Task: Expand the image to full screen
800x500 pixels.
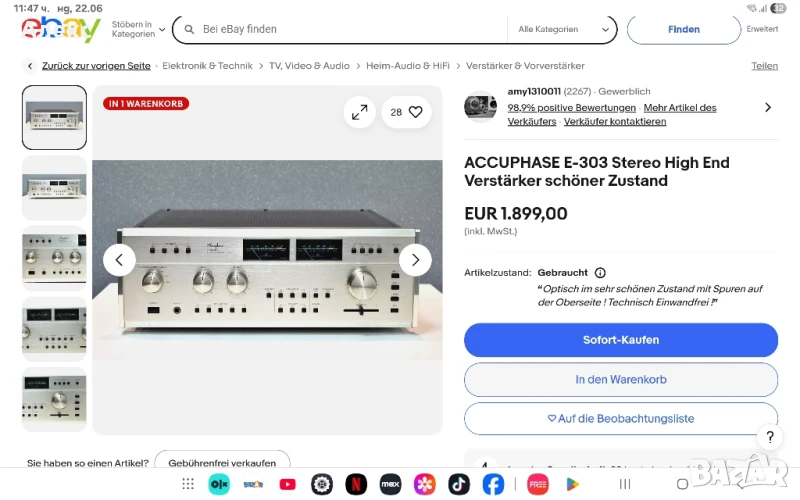Action: [360, 112]
